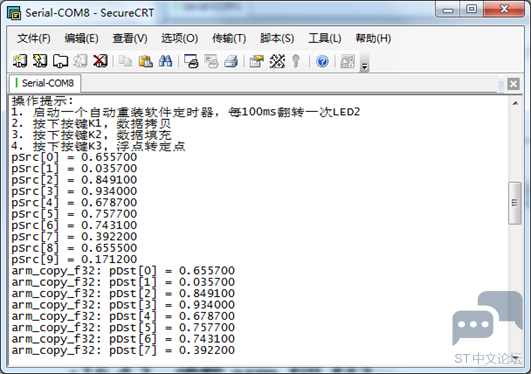
Task: Click the Connect in Tab icon
Action: 60,61
